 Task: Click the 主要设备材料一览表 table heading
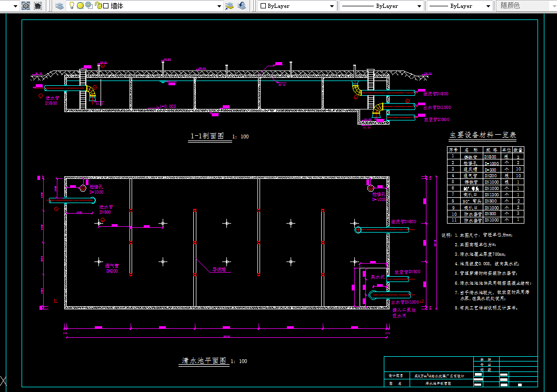(482, 135)
